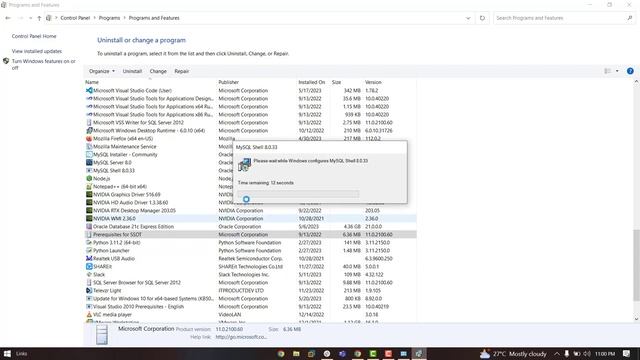Open the Windows Start button
This screenshot has width=640, height=360.
[x=7, y=353]
